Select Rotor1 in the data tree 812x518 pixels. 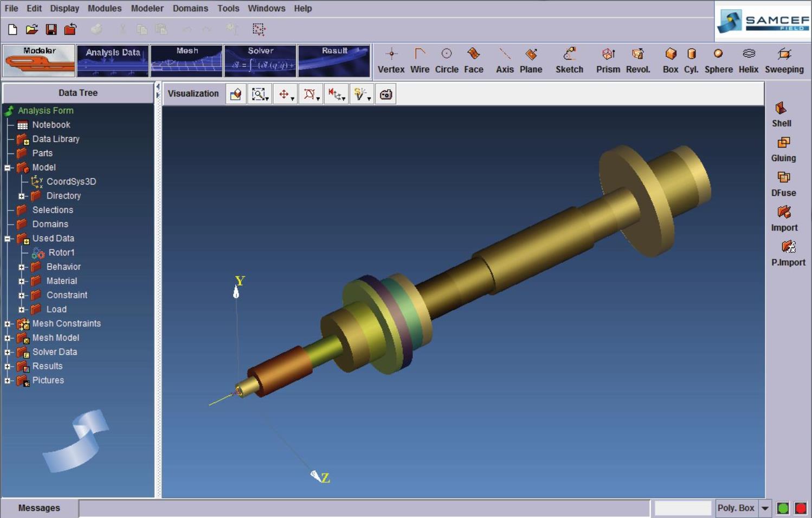click(61, 253)
